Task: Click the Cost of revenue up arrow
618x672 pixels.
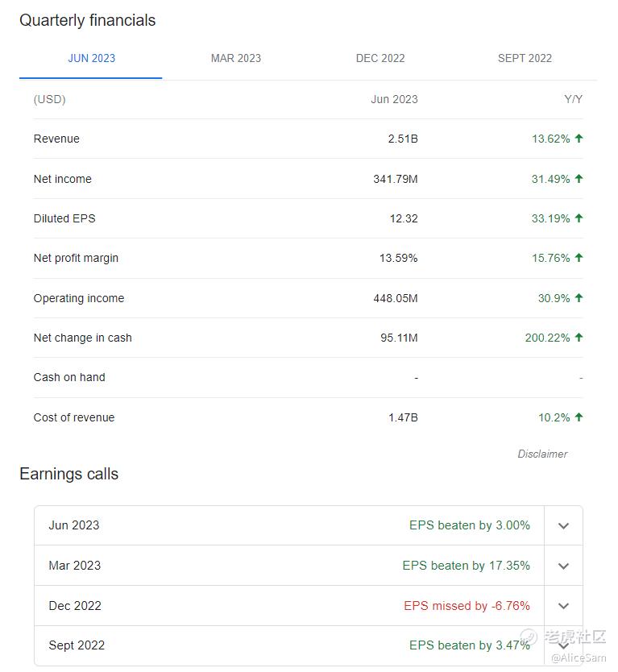Action: pyautogui.click(x=579, y=417)
